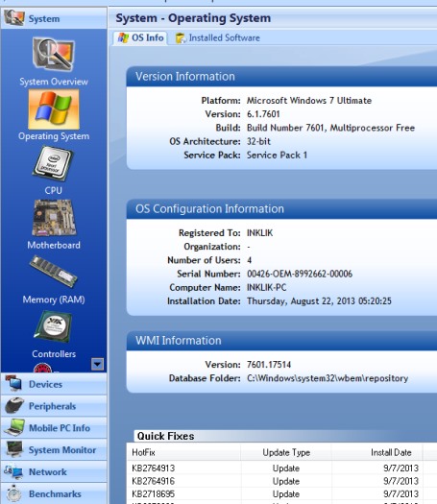Sort by the HotFix column header
Image resolution: width=437 pixels, height=504 pixels.
(x=183, y=452)
